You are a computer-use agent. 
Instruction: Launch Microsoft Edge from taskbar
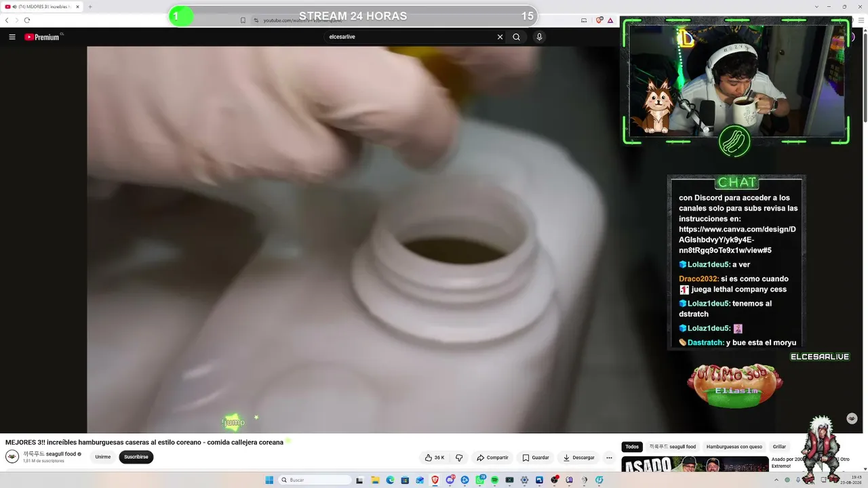pyautogui.click(x=390, y=480)
